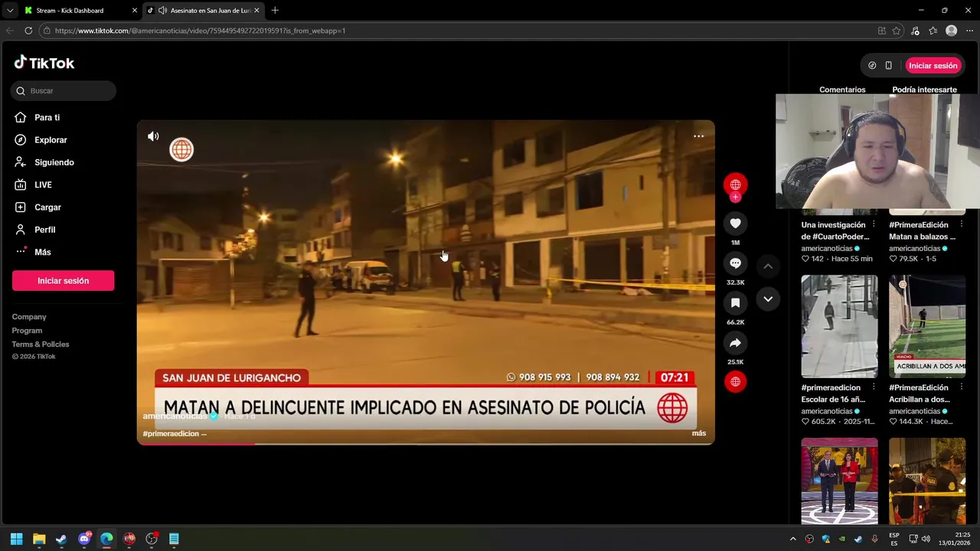
Task: Open Steam from the taskbar
Action: point(61,539)
